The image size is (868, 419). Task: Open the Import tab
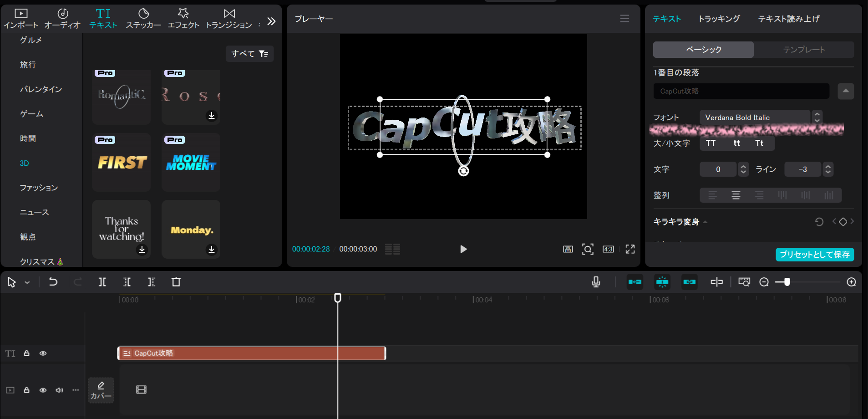coord(21,19)
